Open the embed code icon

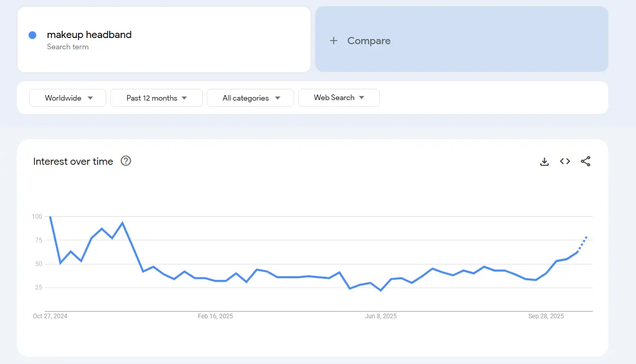565,162
